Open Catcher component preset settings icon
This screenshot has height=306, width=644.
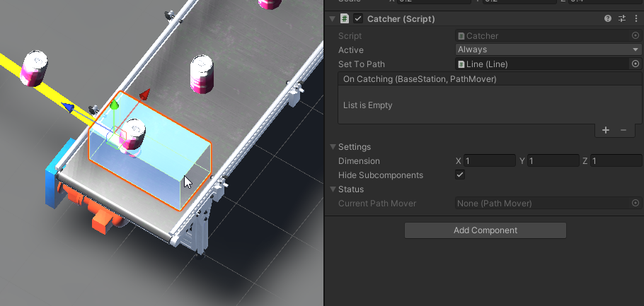point(622,19)
